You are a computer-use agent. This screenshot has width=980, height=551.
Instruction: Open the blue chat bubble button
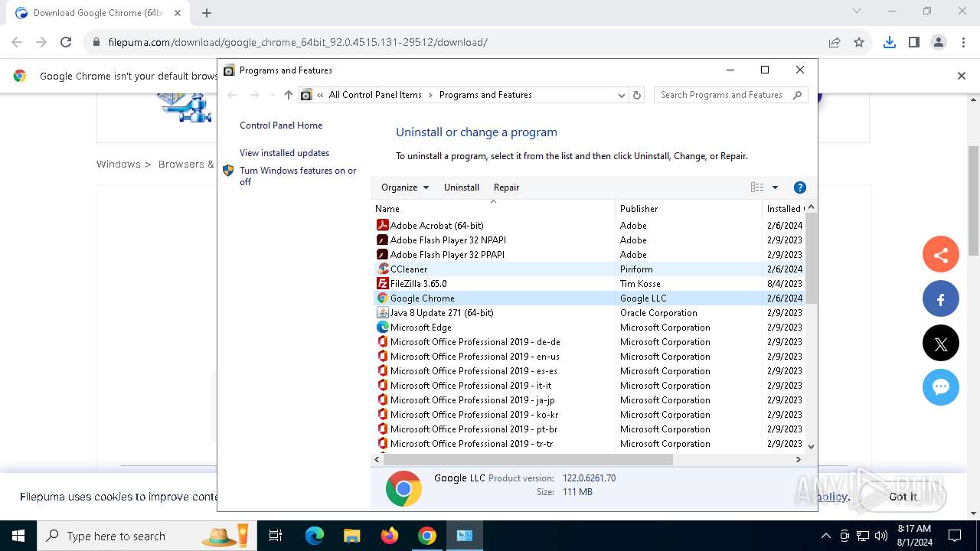tap(941, 387)
